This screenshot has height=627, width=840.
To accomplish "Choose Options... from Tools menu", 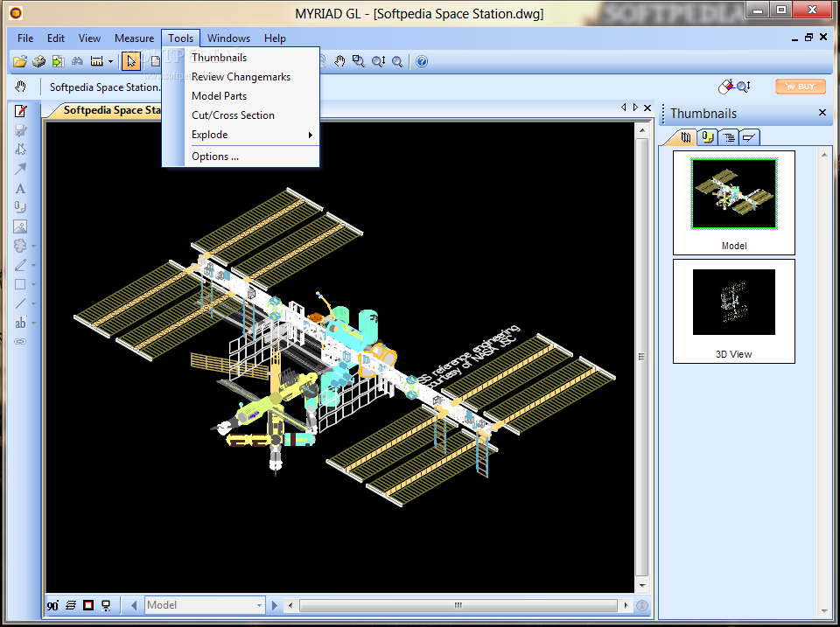I will point(241,157).
